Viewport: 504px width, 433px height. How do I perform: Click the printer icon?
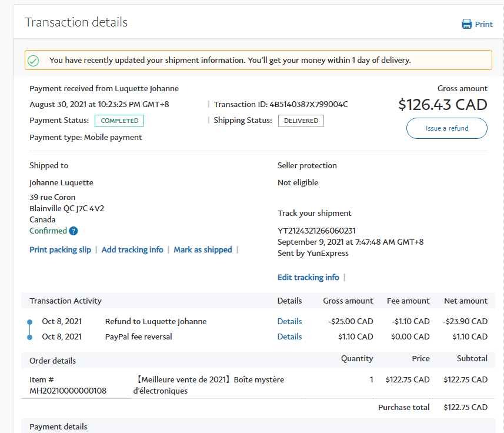click(467, 24)
